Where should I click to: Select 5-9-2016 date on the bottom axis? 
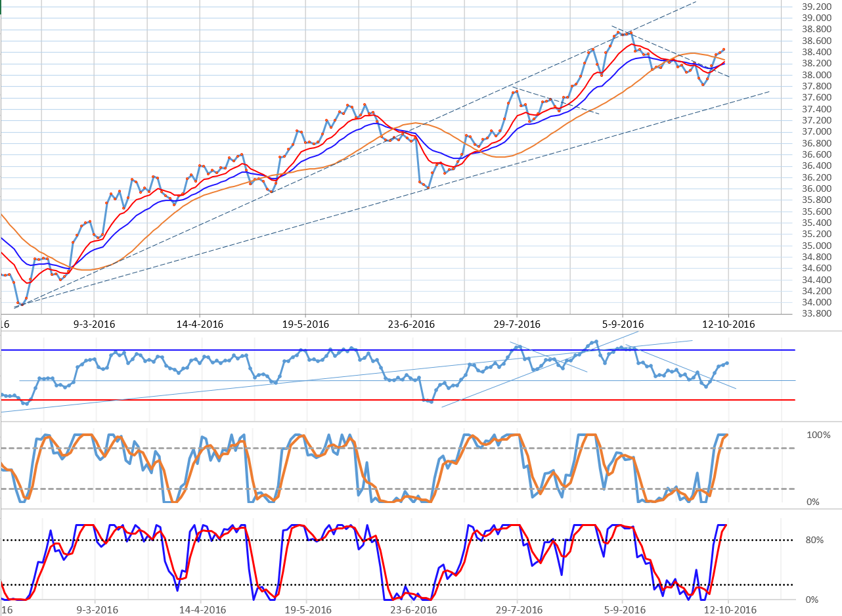tap(623, 324)
